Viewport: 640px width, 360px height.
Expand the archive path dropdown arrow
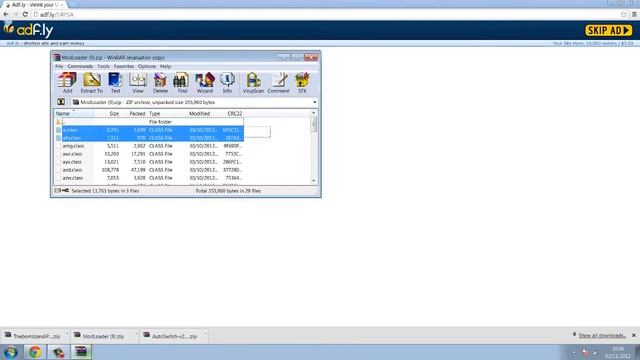point(315,102)
